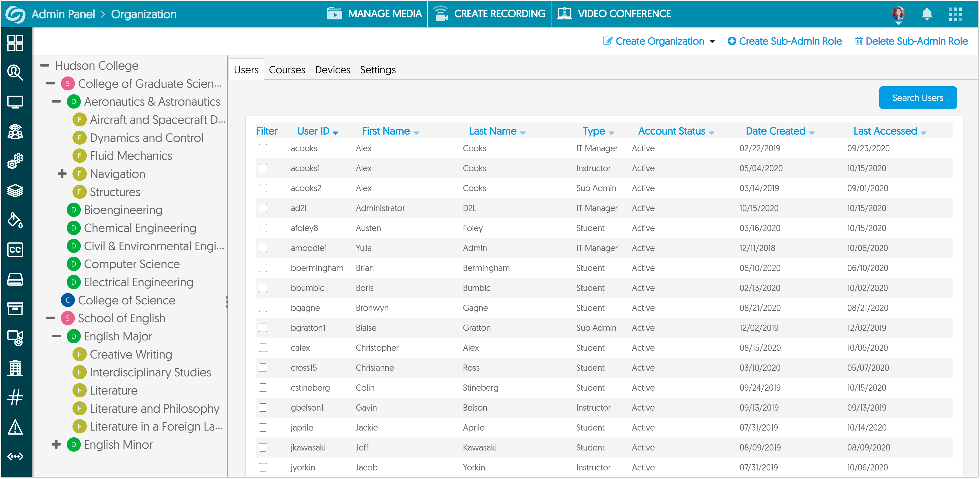Check the checkbox next to acooks
980x479 pixels.
click(x=263, y=148)
